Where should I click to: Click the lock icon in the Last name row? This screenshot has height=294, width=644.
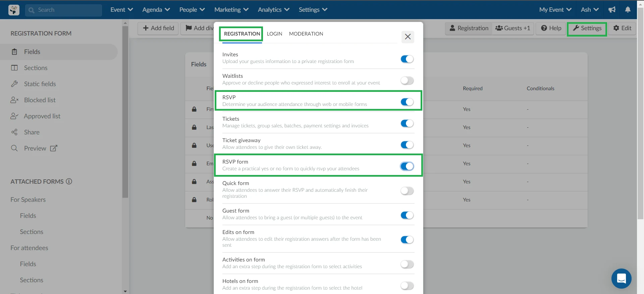pos(194,127)
